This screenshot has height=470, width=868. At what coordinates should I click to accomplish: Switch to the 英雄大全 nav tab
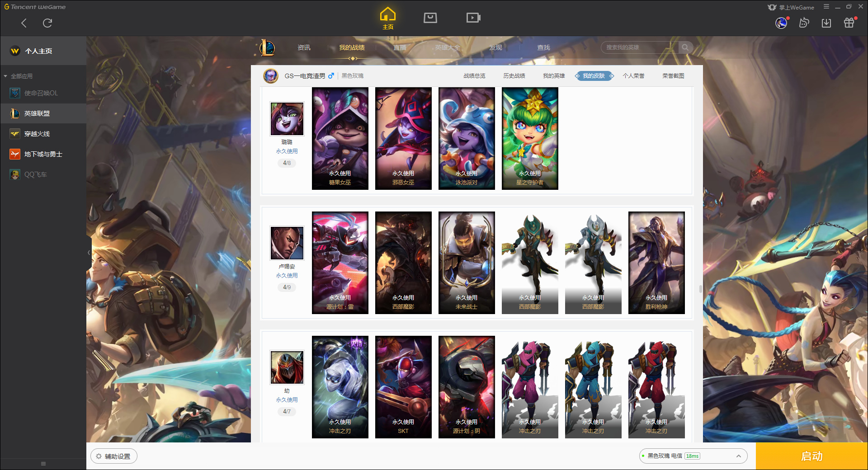coord(448,47)
